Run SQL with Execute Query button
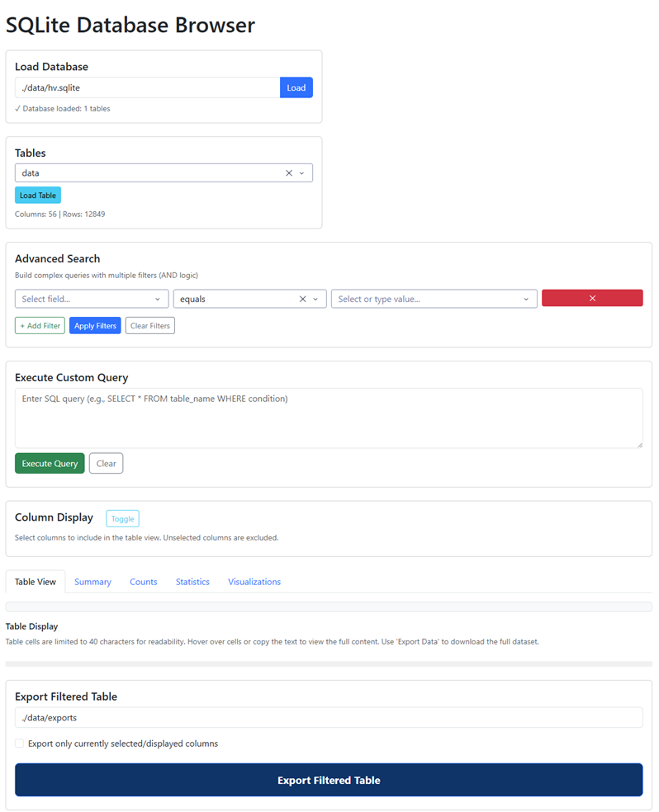659x812 pixels. point(50,464)
